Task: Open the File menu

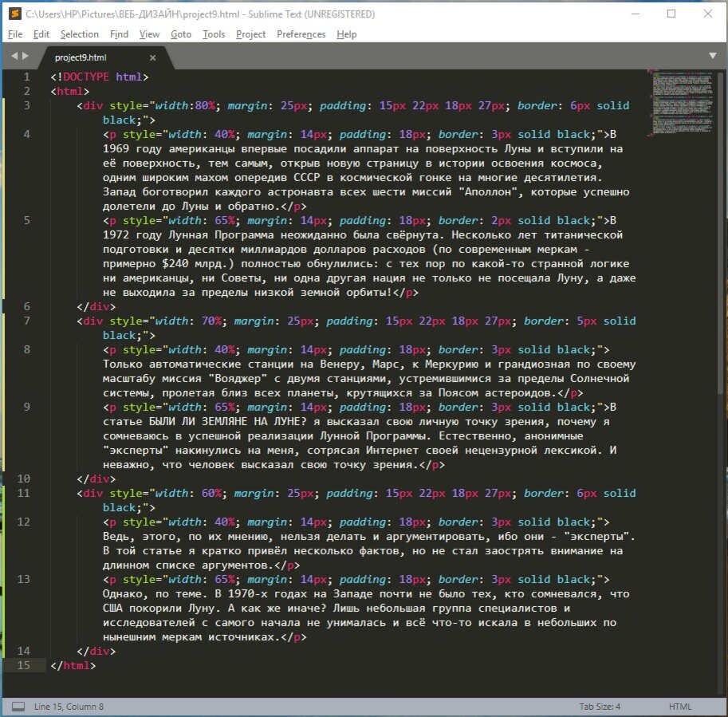Action: click(15, 34)
